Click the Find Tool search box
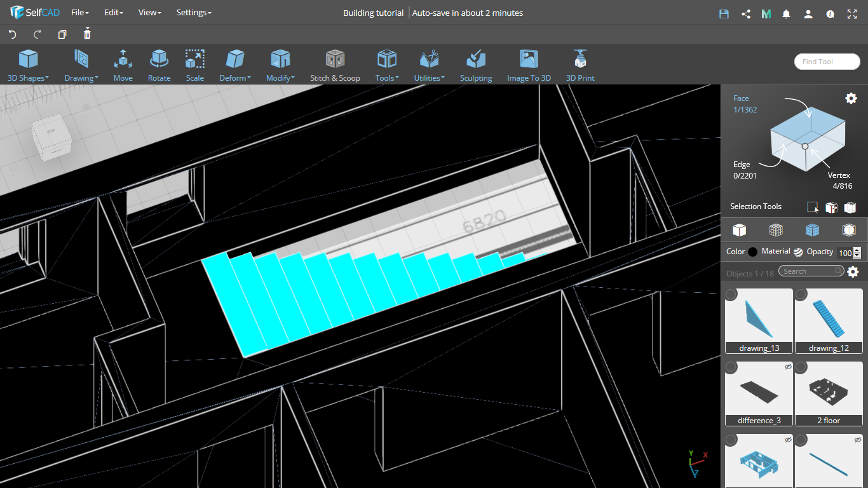The width and height of the screenshot is (868, 488). click(x=827, y=62)
